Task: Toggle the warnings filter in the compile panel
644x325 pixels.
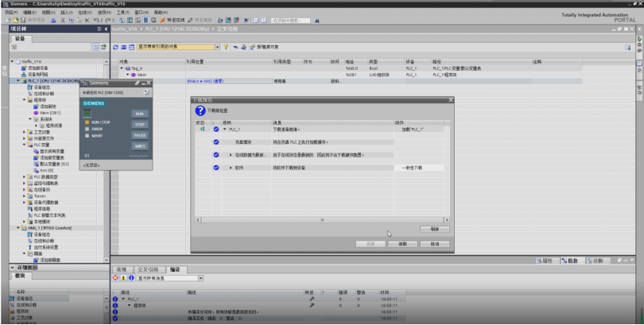Action: tap(123, 278)
